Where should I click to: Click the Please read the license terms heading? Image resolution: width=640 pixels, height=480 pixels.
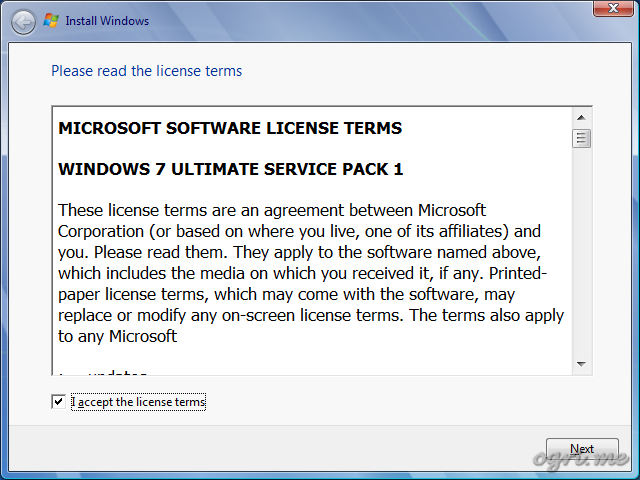click(147, 71)
